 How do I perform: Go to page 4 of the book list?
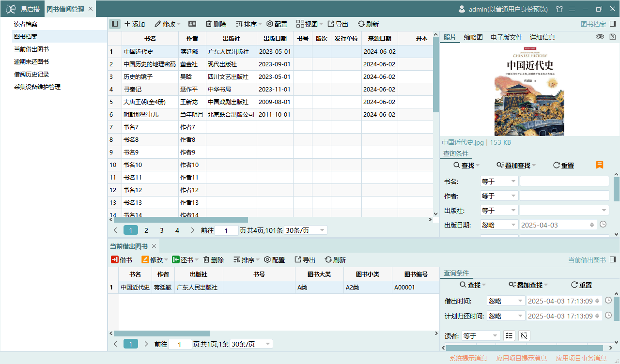[x=177, y=230]
